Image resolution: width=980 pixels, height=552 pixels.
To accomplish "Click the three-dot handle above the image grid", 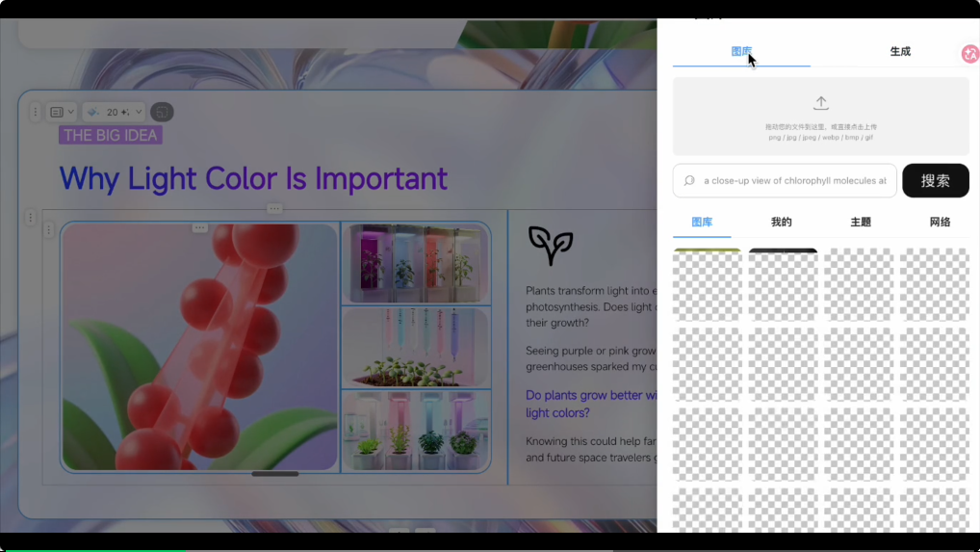I will 274,208.
